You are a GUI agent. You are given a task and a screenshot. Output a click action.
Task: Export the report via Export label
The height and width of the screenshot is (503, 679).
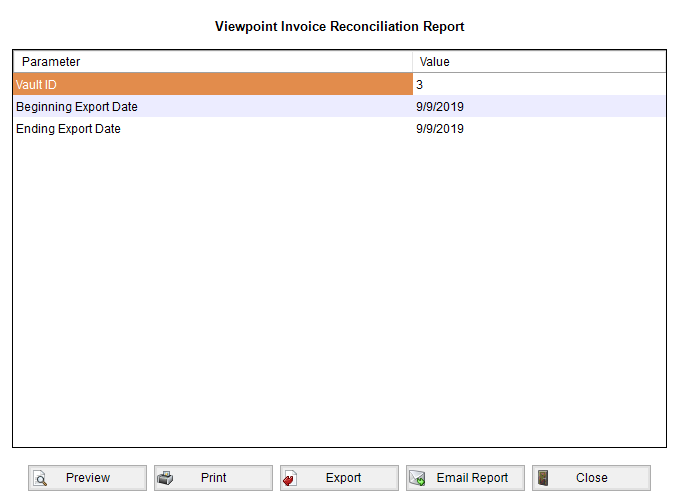pos(343,478)
